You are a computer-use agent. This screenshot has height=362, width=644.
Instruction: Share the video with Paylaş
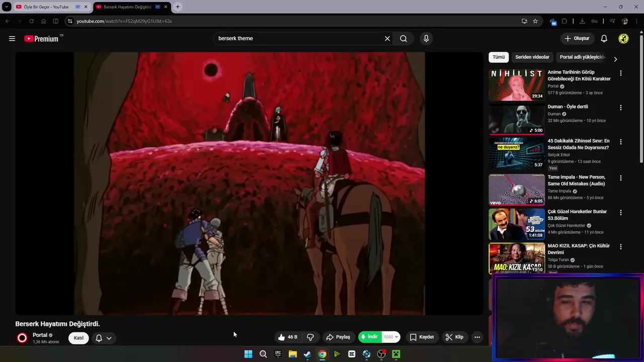tap(338, 337)
